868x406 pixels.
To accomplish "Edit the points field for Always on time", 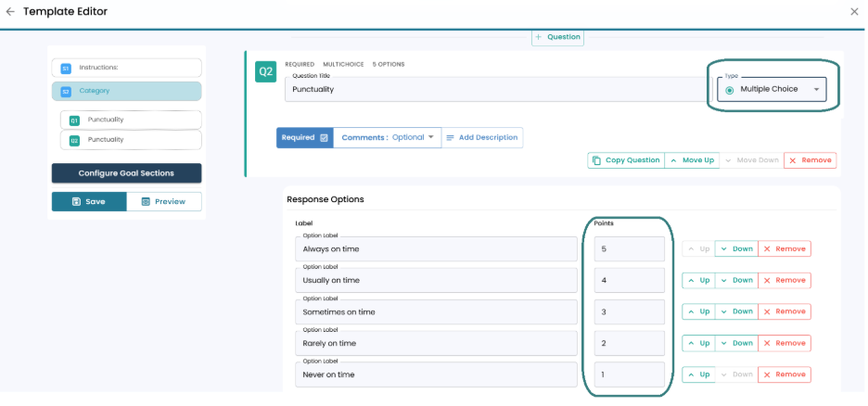I will [630, 249].
